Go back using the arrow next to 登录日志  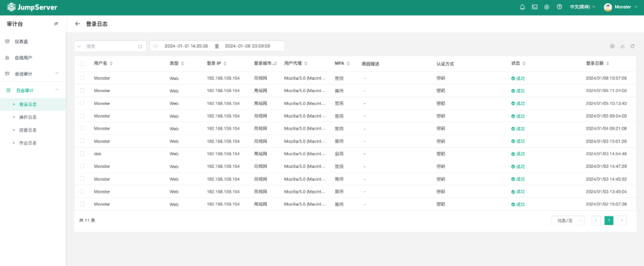coord(77,24)
